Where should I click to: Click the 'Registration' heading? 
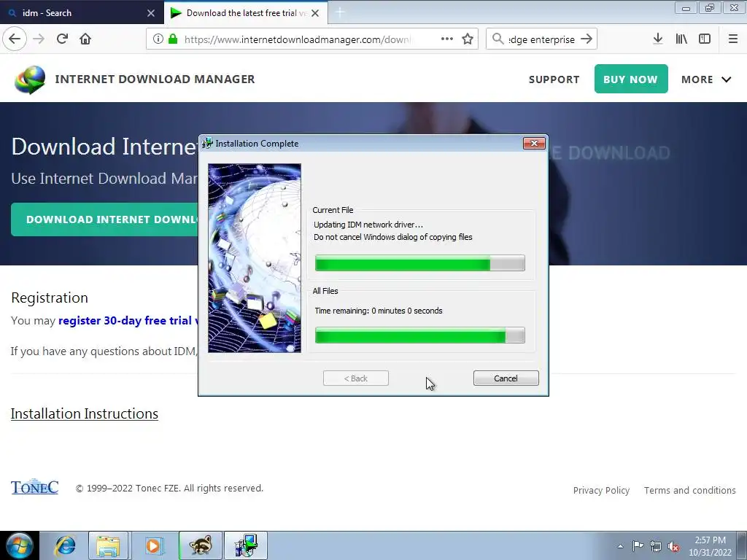(50, 297)
